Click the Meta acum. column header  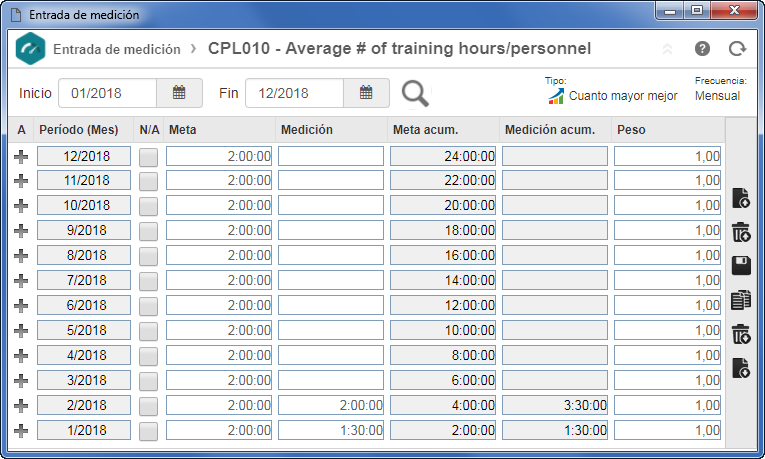pyautogui.click(x=425, y=130)
